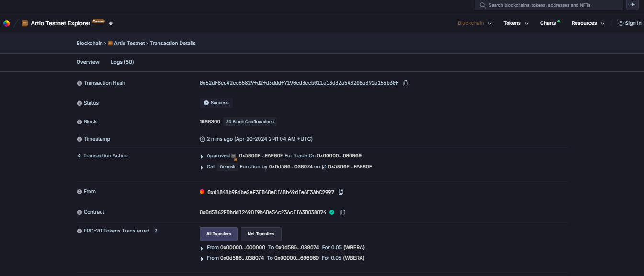Click the info icon beside Transaction Hash
Image resolution: width=644 pixels, height=276 pixels.
pyautogui.click(x=79, y=83)
